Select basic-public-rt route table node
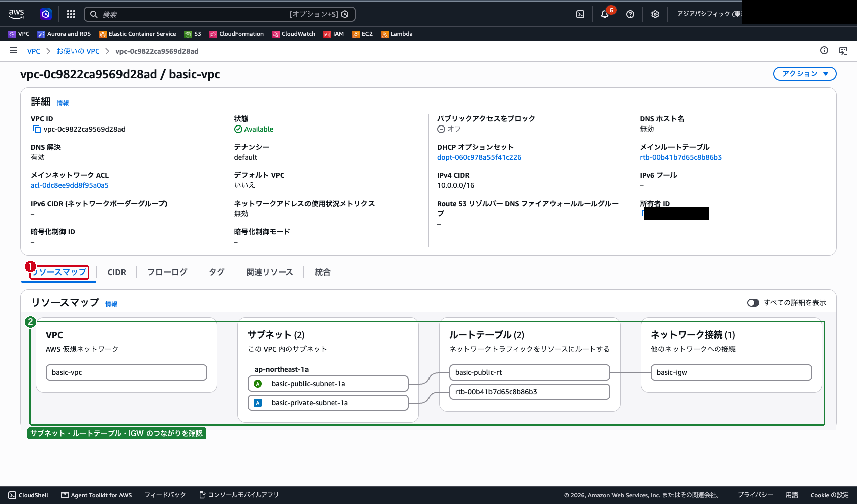857x504 pixels. pyautogui.click(x=530, y=372)
